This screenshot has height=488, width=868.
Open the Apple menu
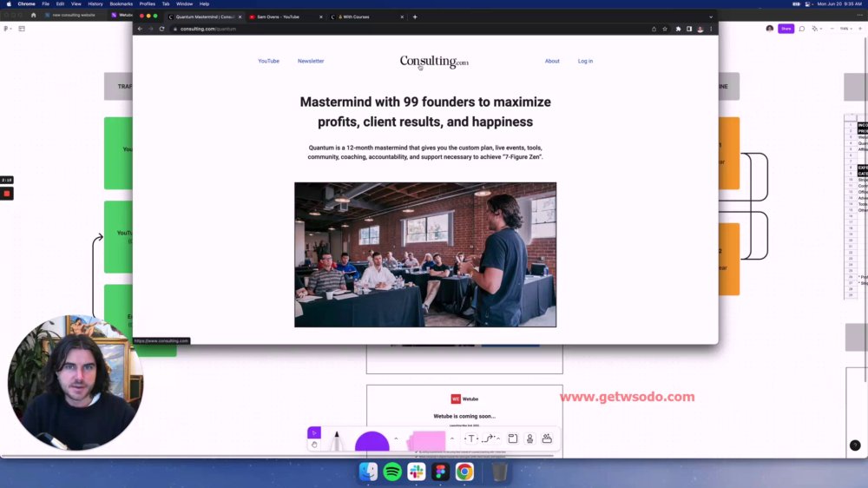pyautogui.click(x=9, y=3)
